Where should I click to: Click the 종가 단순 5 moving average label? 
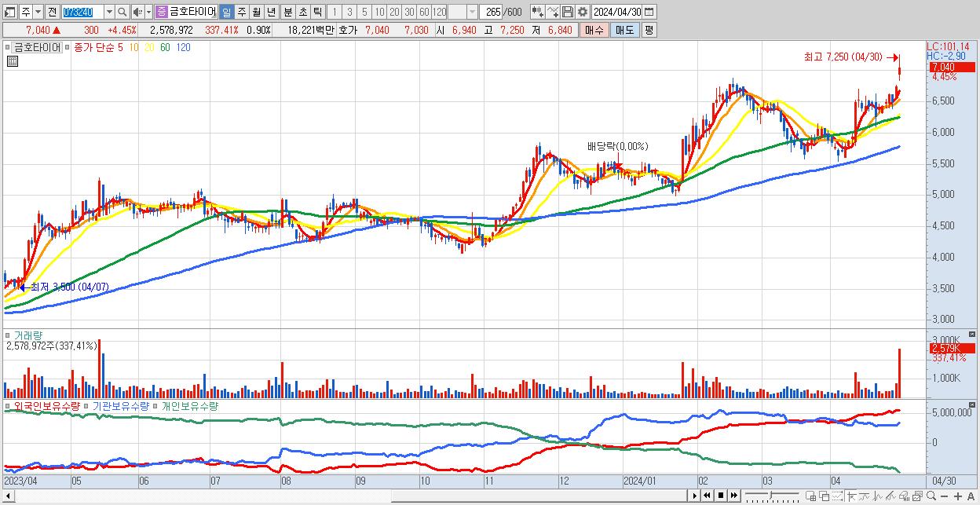click(x=98, y=47)
